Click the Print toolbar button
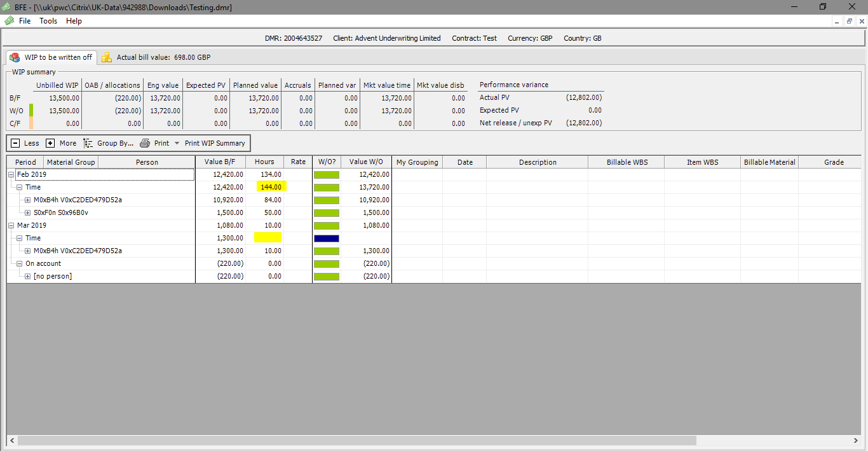Viewport: 868px width, 451px height. click(154, 143)
